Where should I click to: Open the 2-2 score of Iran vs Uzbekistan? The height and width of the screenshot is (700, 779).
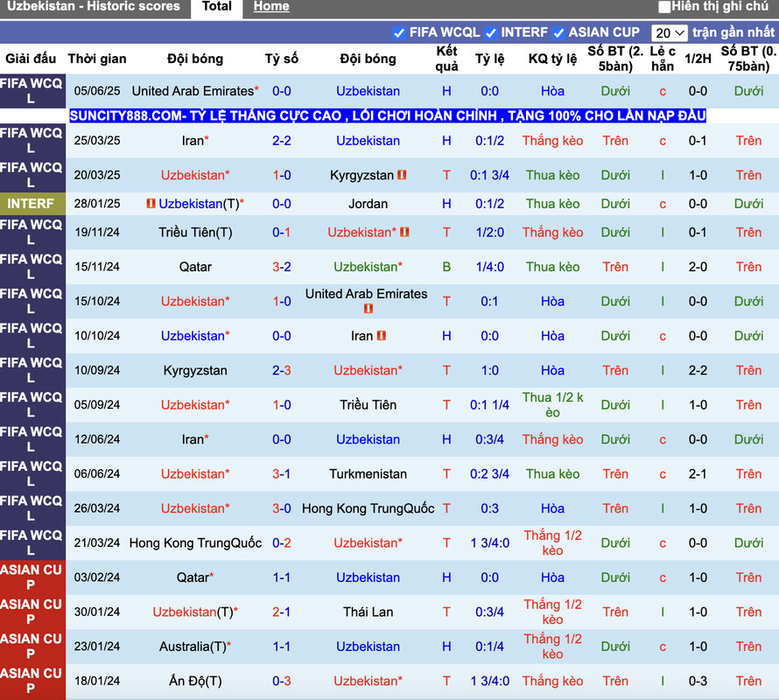(282, 141)
